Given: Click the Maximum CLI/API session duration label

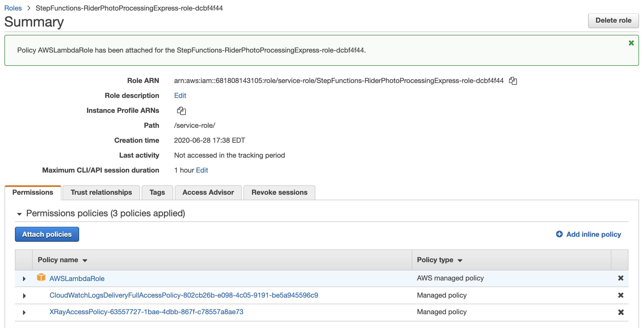Looking at the screenshot, I should tap(101, 170).
